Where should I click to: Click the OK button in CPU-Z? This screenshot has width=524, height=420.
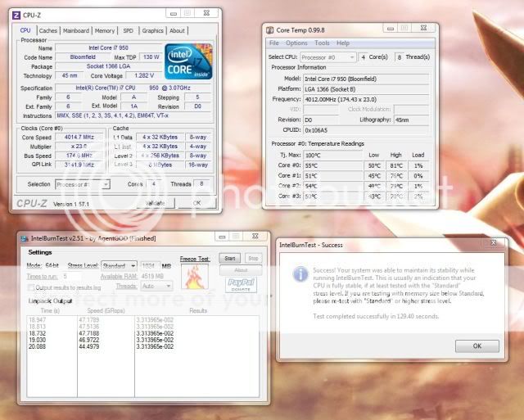pyautogui.click(x=197, y=203)
